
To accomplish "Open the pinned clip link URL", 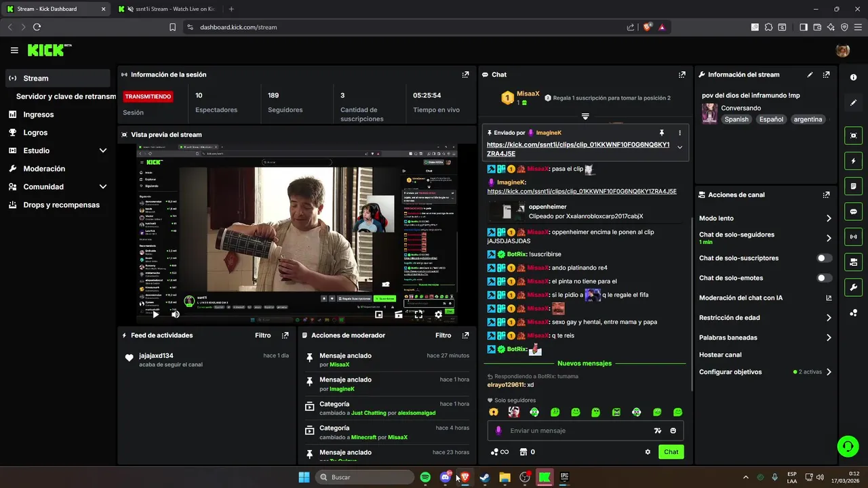I will (x=578, y=149).
